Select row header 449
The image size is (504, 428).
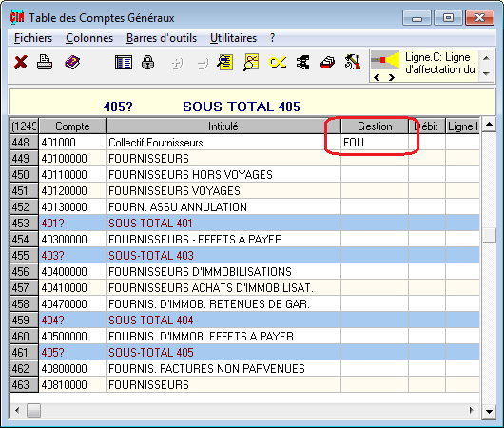(x=24, y=159)
